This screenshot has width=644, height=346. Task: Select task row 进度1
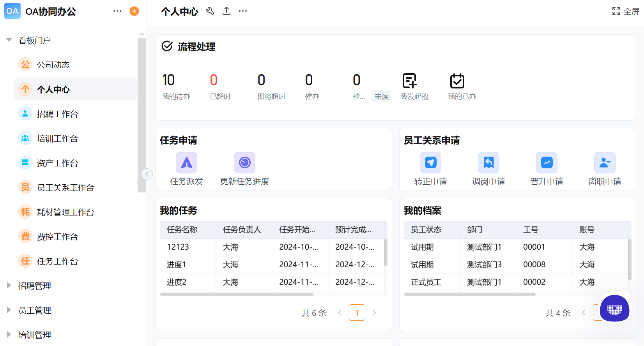point(272,265)
